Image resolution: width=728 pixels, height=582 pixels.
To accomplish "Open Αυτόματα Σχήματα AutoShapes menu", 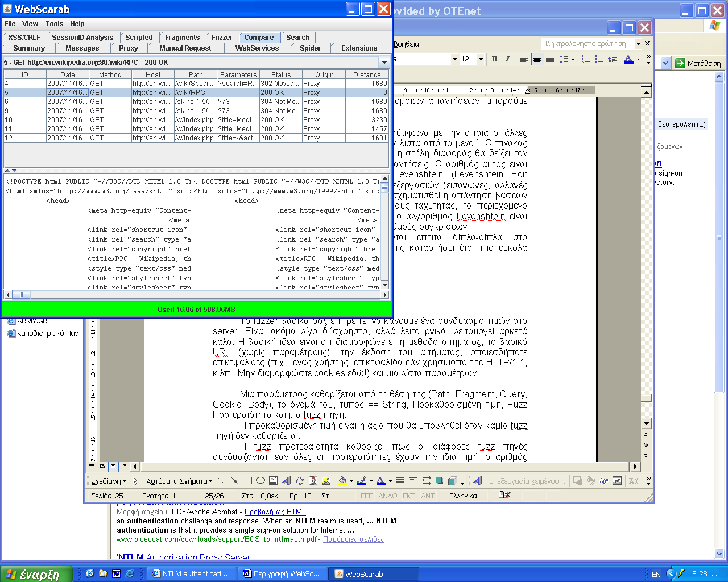I will point(179,481).
